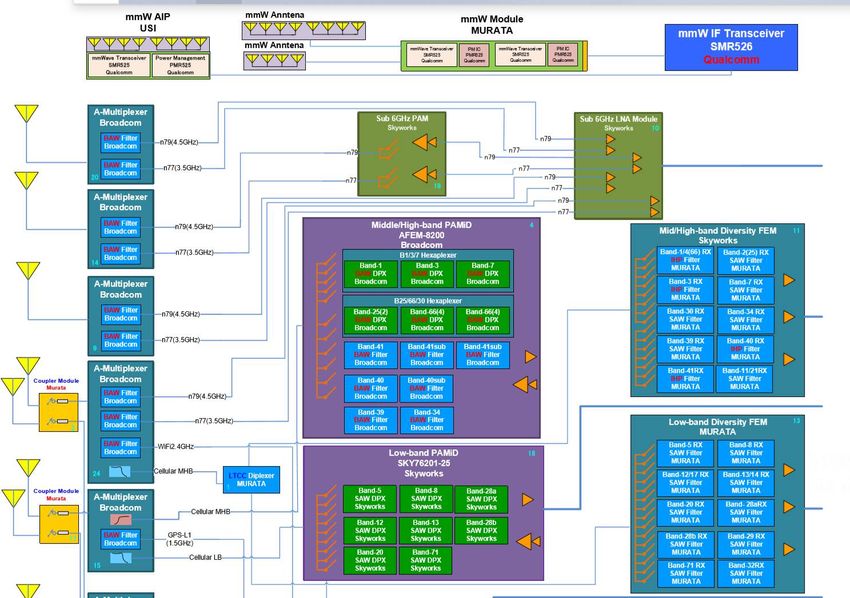Select the Band-7 BAW DPX Broadcom block
850x598 pixels.
coord(483,274)
